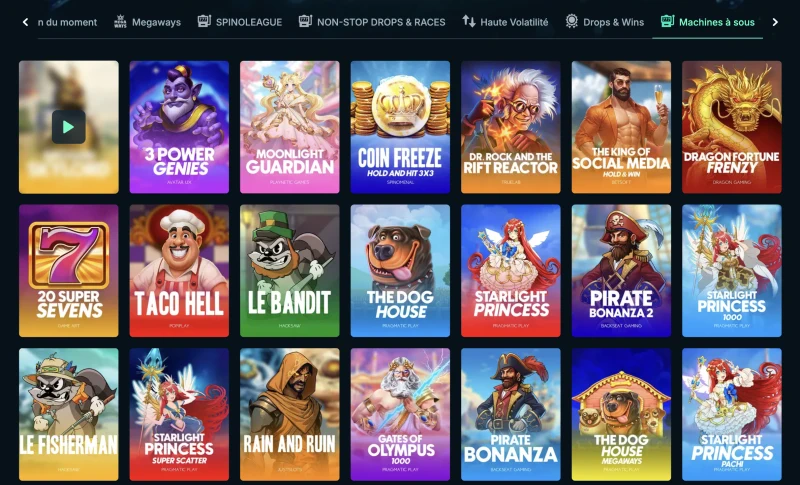Open the Dragon Fortune Frenzy tile

click(x=732, y=127)
